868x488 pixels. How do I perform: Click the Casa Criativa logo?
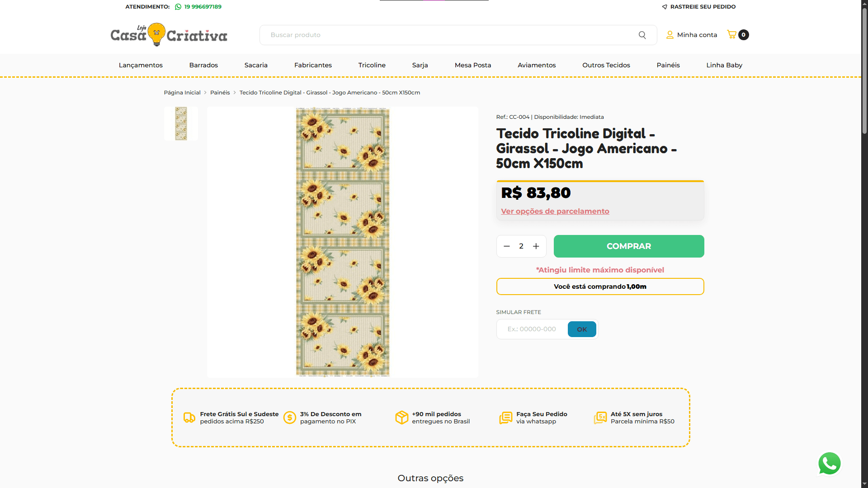pyautogui.click(x=169, y=35)
